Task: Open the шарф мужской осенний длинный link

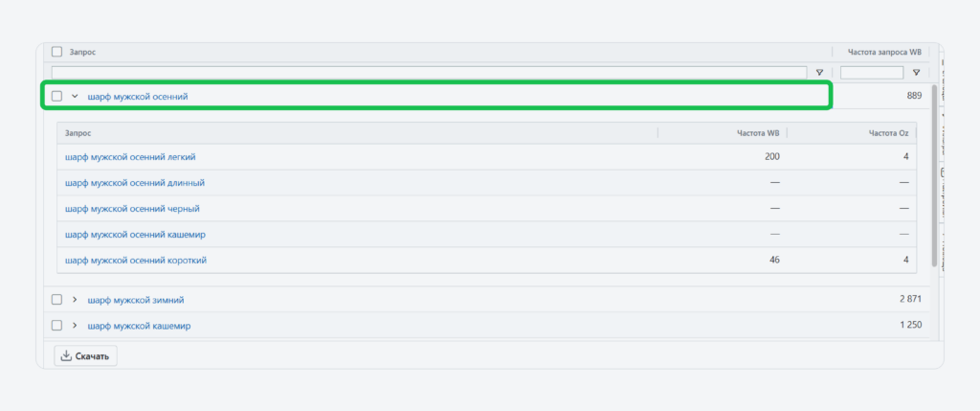Action: click(135, 182)
